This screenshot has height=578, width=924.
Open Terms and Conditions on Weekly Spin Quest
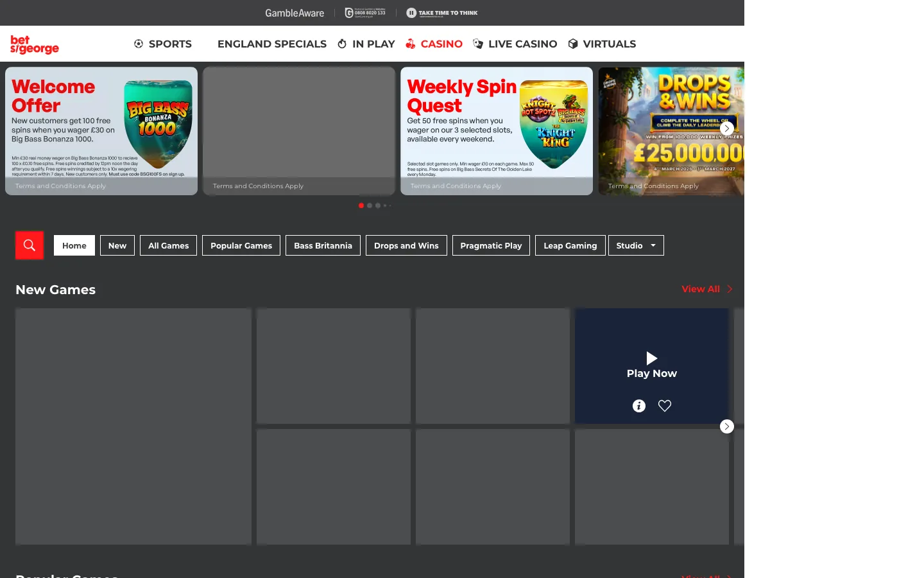pyautogui.click(x=456, y=186)
